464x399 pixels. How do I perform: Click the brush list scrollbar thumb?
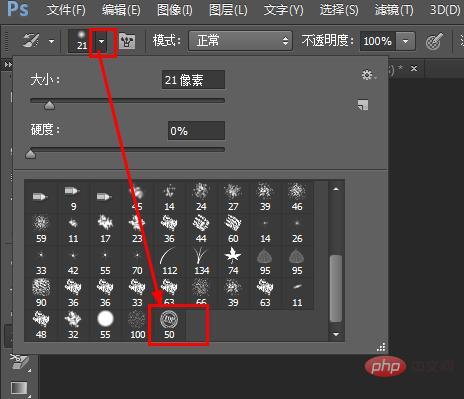(x=336, y=288)
